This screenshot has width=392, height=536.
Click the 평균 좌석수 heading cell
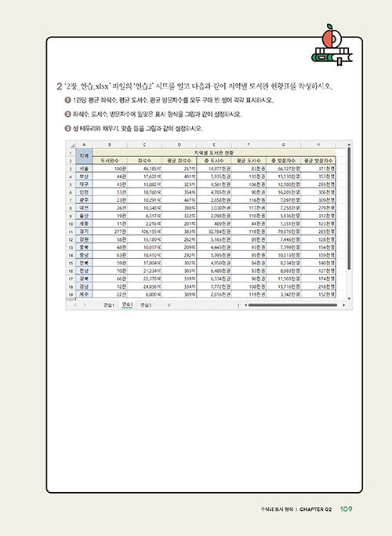point(180,161)
